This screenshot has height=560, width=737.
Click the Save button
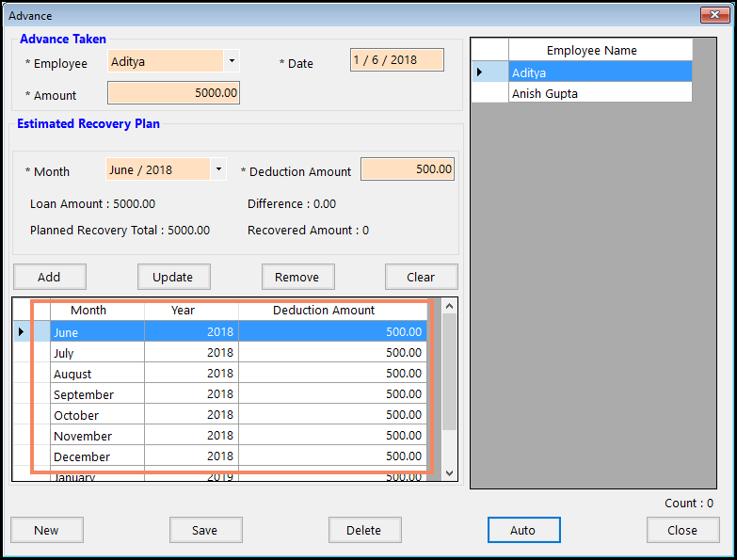(205, 531)
